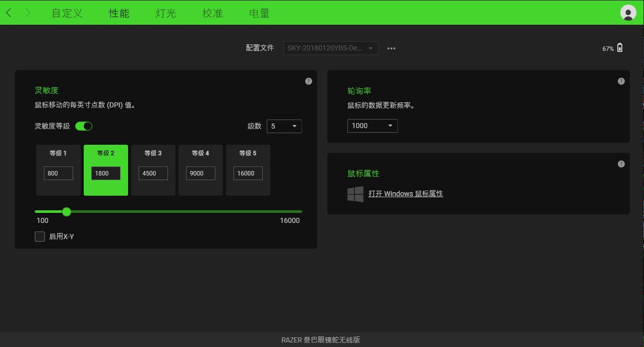Open the user account icon
Viewport: 644px width, 347px height.
(x=628, y=13)
